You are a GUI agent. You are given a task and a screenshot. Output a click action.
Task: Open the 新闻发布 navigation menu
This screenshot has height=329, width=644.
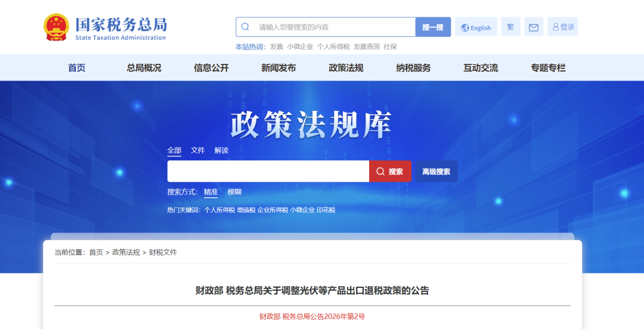[x=278, y=68]
